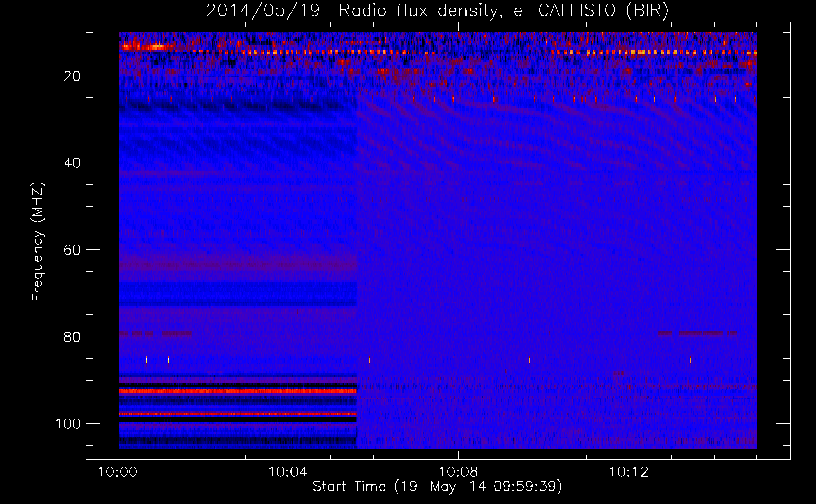This screenshot has width=816, height=504.
Task: Click the 'Start Time (19-May-14 09:59:39)' x-axis label
Action: pyautogui.click(x=437, y=487)
